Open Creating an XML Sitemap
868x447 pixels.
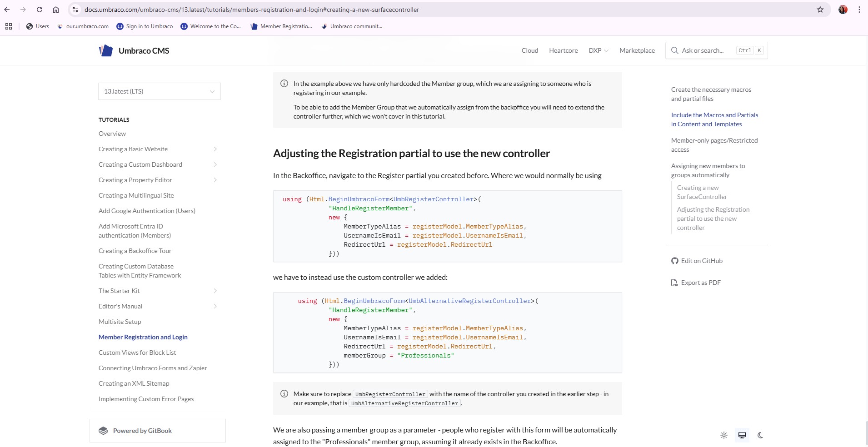134,383
